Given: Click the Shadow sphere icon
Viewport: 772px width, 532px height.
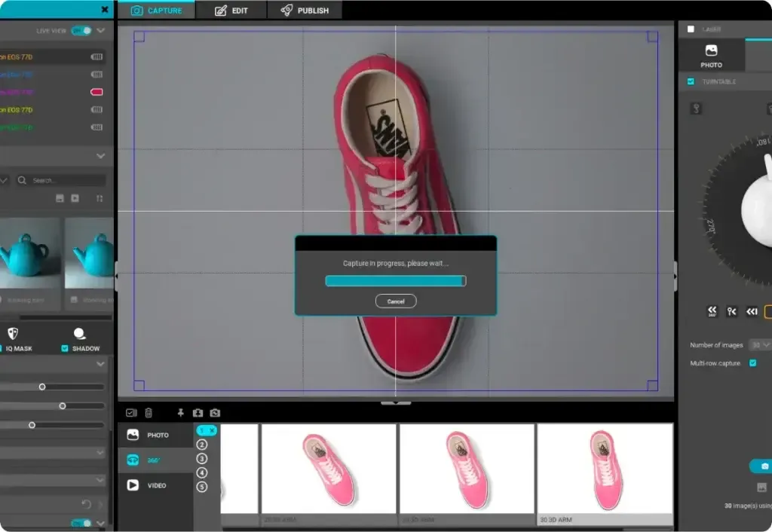Looking at the screenshot, I should (x=79, y=334).
